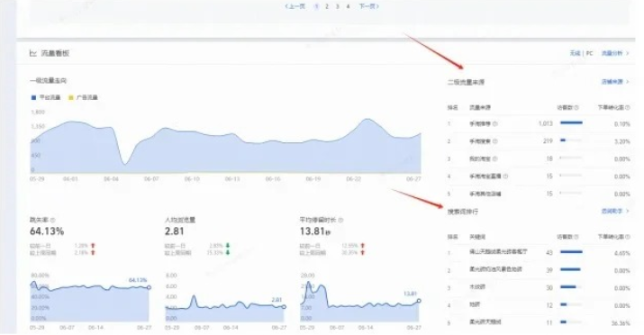Toggle the 广告流量 legend item
The width and height of the screenshot is (644, 335).
tap(83, 97)
